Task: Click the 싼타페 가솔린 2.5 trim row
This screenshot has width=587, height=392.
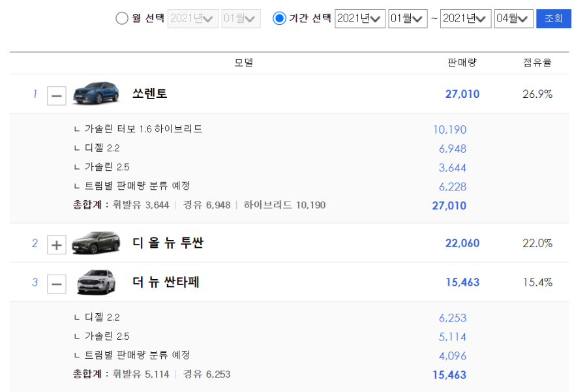Action: [x=107, y=336]
